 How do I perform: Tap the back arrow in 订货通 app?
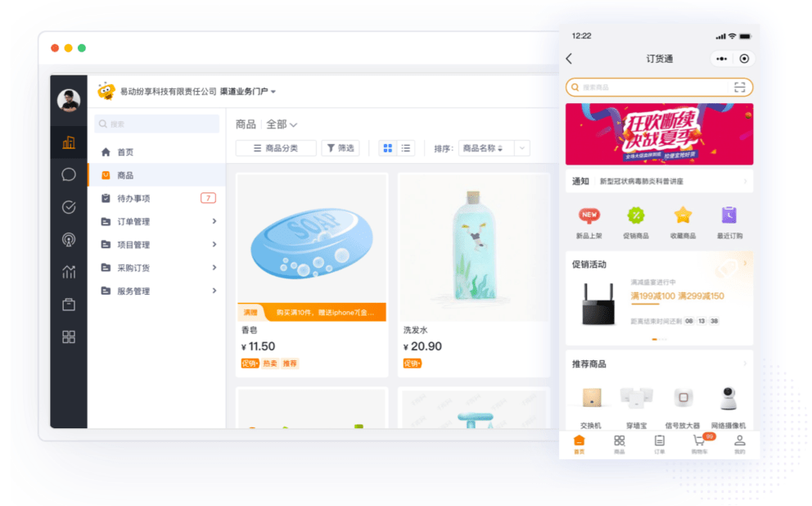pyautogui.click(x=569, y=58)
